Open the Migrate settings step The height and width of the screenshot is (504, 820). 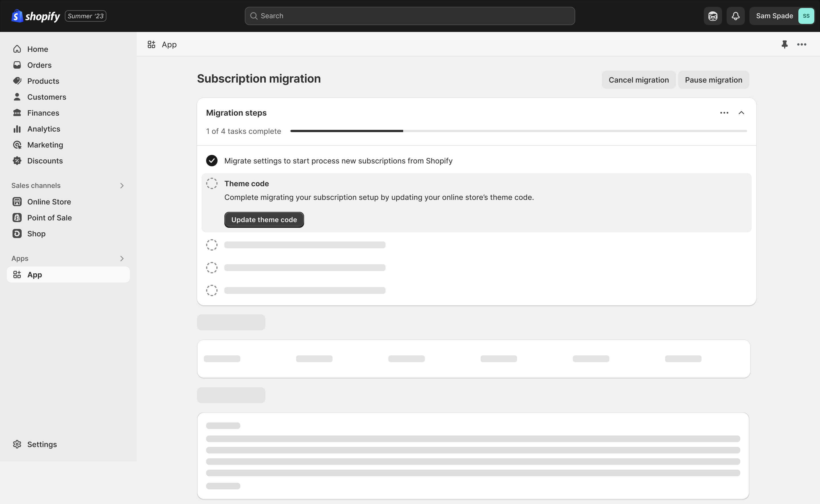tap(339, 161)
